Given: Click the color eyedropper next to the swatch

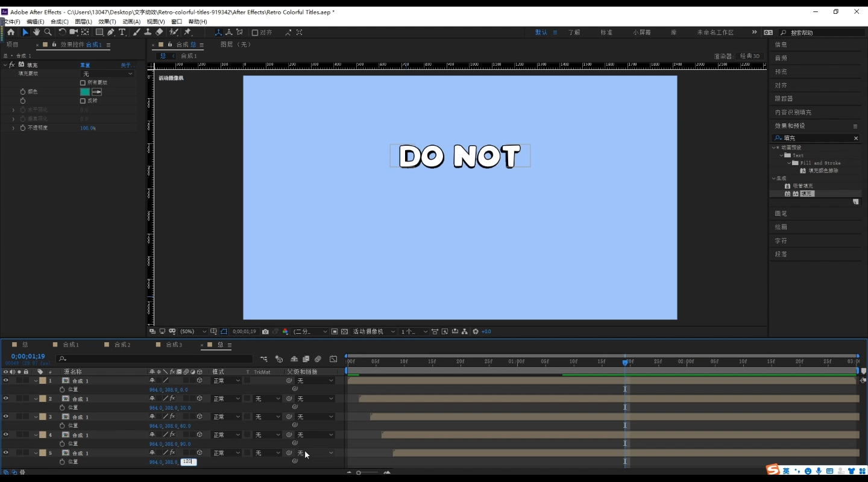Looking at the screenshot, I should 96,92.
